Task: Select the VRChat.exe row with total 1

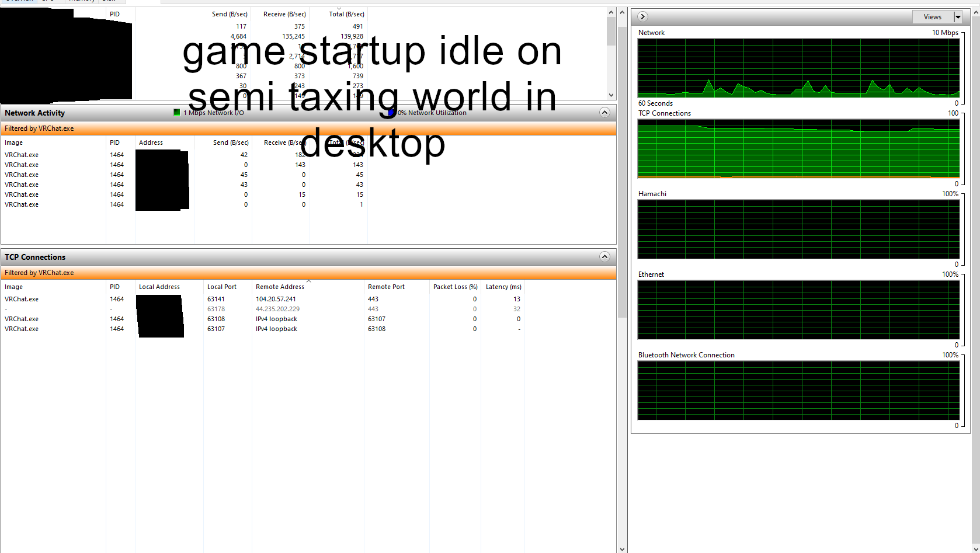Action: coord(185,204)
